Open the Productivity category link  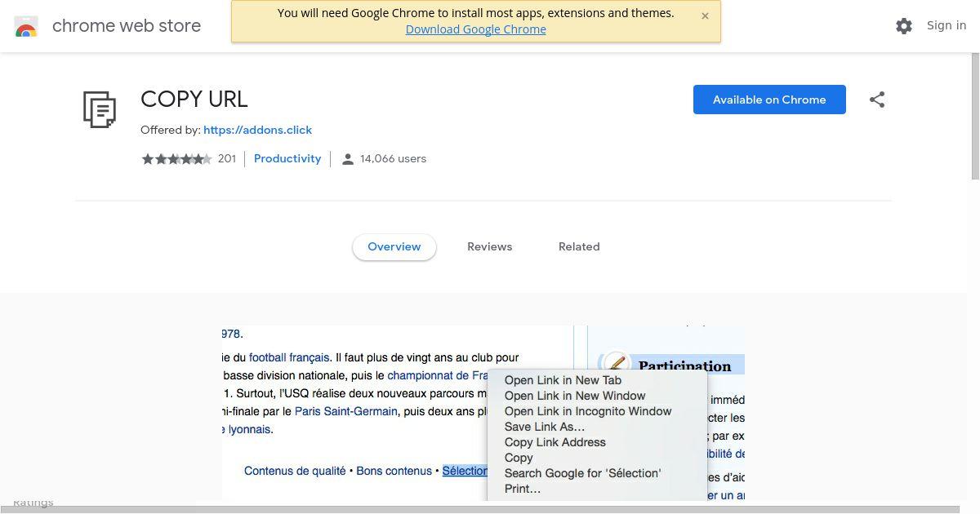[287, 158]
